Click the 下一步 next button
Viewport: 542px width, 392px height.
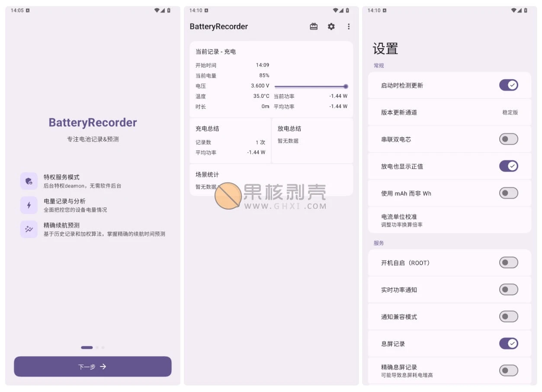click(93, 367)
